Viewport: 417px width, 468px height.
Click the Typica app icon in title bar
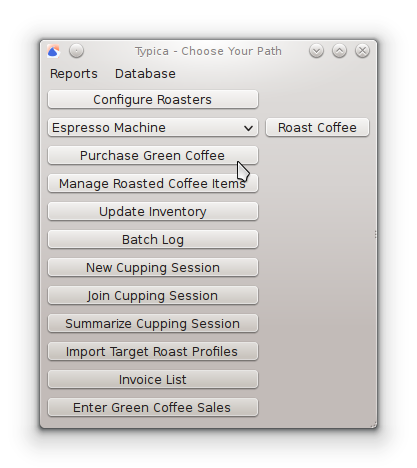(x=53, y=51)
